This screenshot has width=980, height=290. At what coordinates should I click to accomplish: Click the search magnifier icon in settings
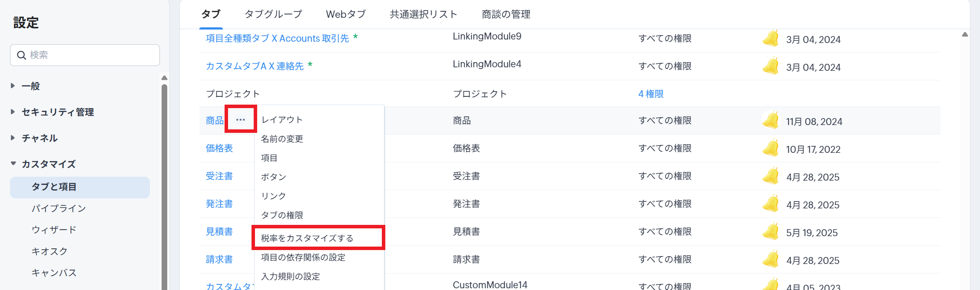point(21,55)
